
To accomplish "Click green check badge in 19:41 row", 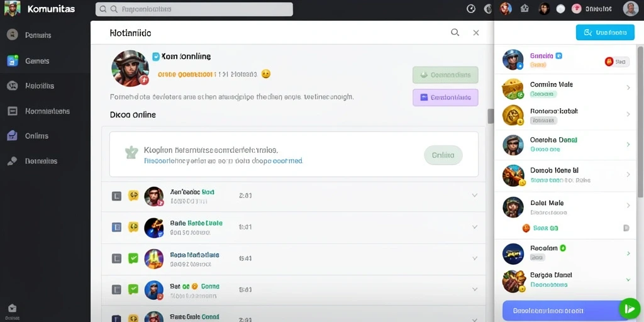I will pyautogui.click(x=133, y=258).
